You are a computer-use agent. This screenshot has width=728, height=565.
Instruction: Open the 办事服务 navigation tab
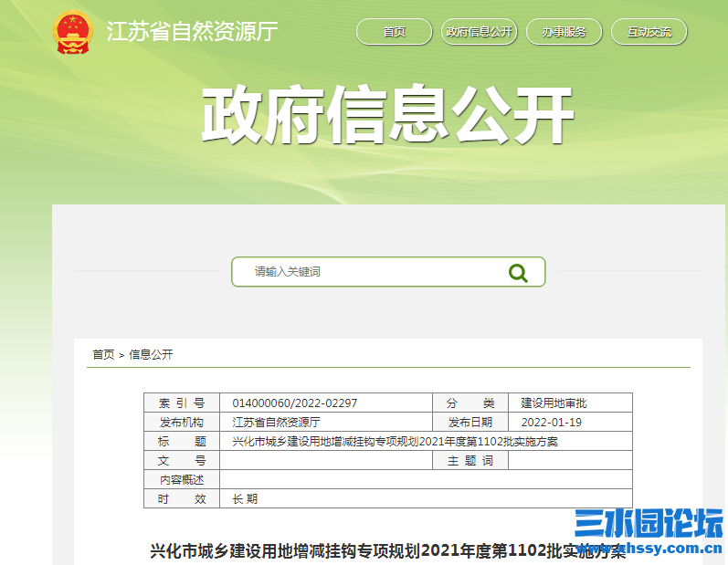coord(564,32)
